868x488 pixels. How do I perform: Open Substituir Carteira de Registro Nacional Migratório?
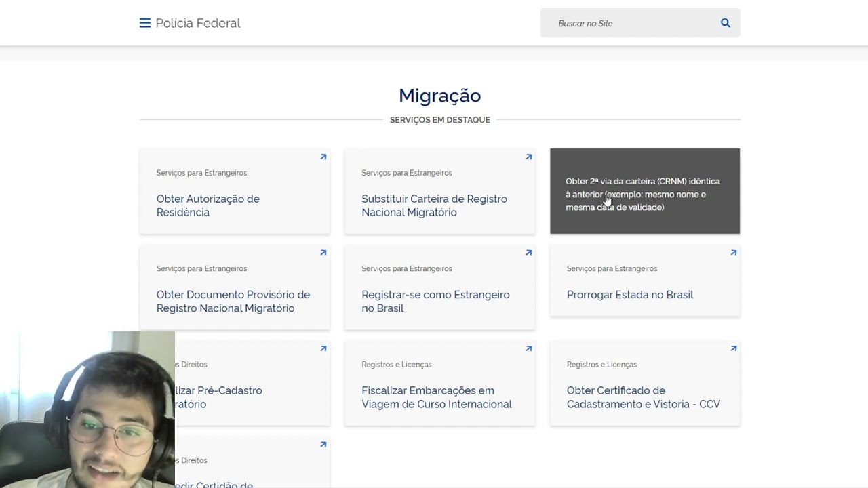point(434,205)
